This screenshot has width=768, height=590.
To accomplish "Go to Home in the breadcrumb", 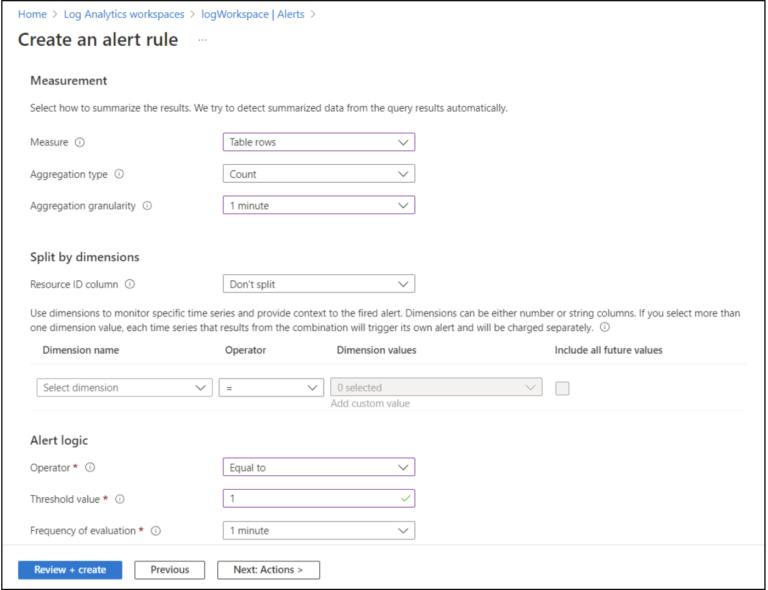I will click(x=32, y=14).
